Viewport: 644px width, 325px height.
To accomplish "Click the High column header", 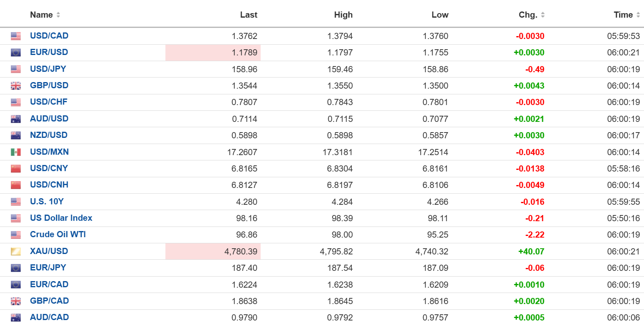I will 343,15.
